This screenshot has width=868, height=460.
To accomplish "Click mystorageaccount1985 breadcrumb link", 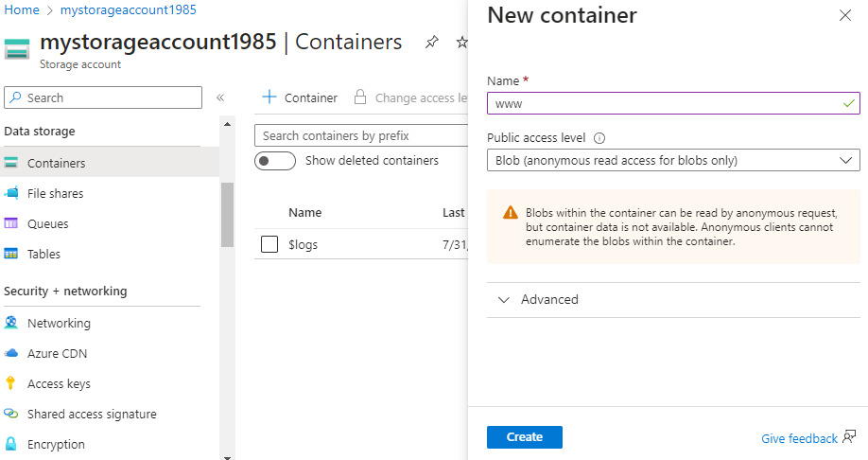I will click(x=128, y=9).
